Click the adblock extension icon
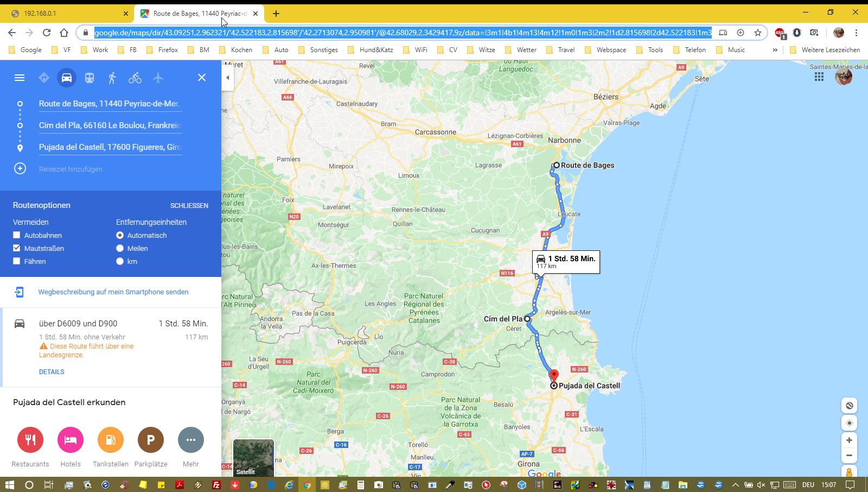Screen dimensions: 868x492 [780, 33]
